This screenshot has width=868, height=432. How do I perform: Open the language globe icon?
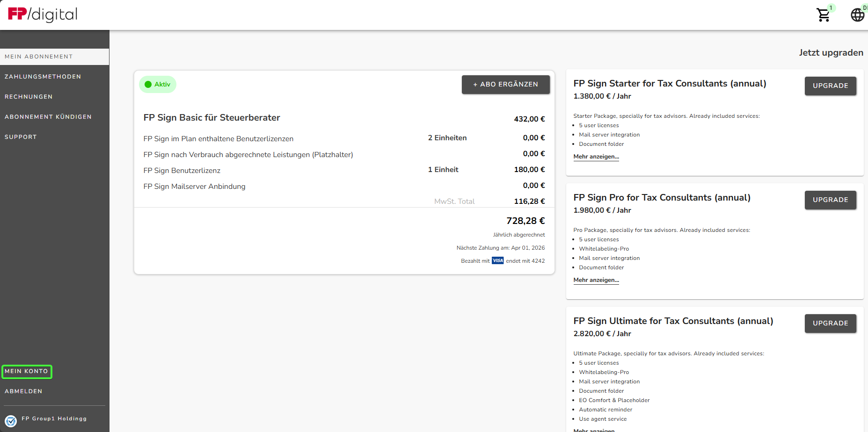[857, 15]
